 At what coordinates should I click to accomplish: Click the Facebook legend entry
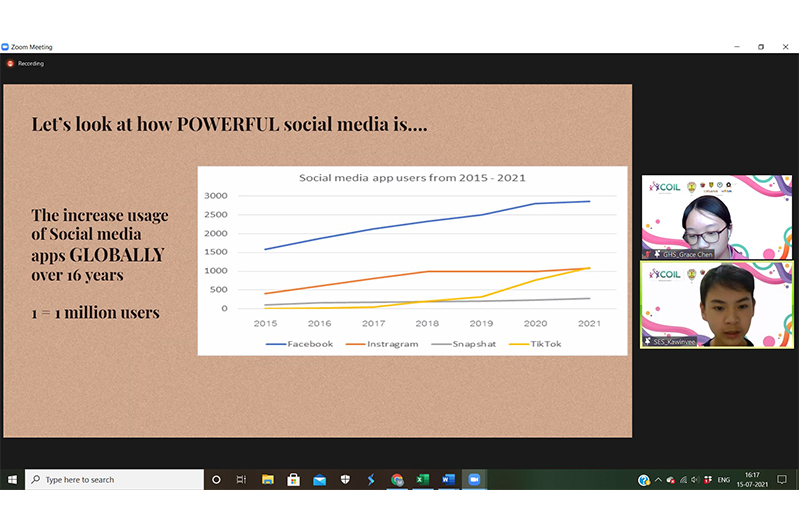(300, 344)
